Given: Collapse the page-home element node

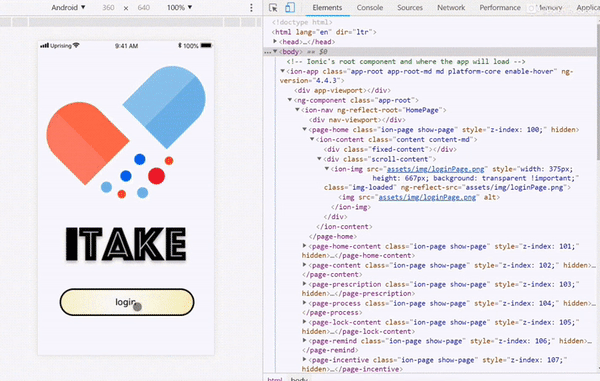Looking at the screenshot, I should 305,129.
